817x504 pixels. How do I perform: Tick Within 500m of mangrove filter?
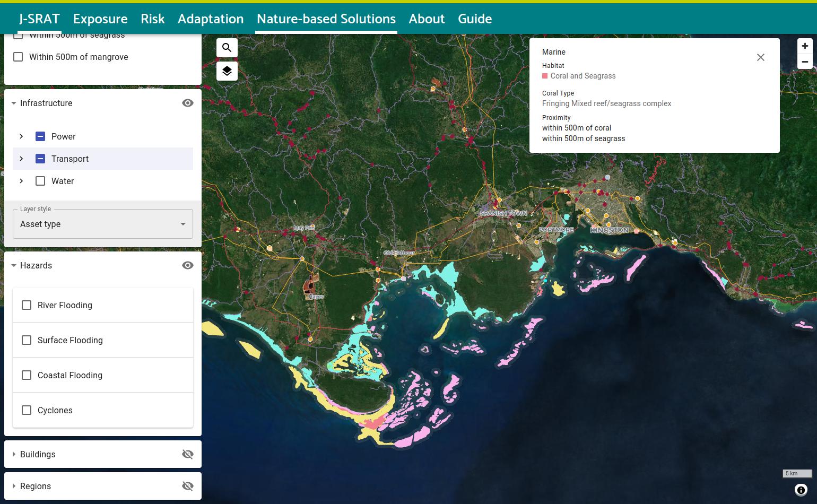18,57
